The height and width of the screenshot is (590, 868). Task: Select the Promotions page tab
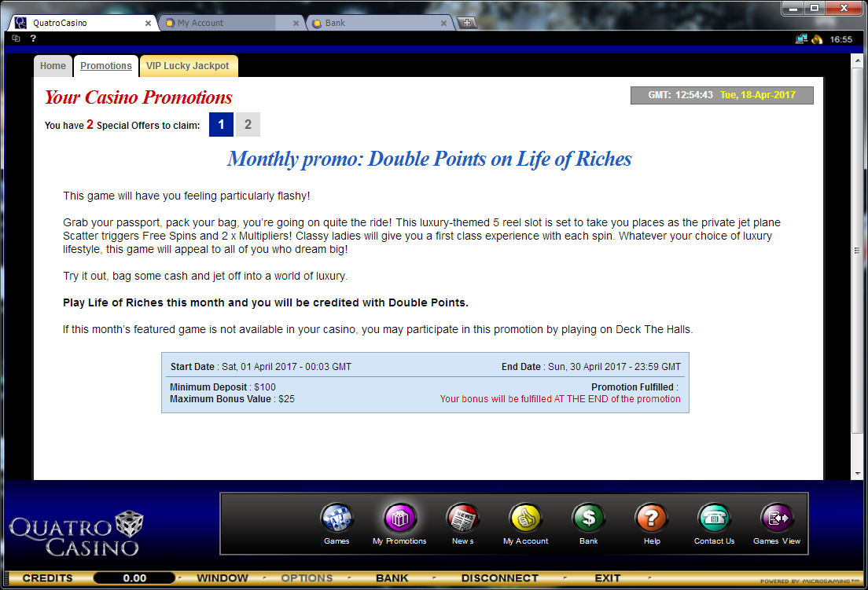click(105, 66)
